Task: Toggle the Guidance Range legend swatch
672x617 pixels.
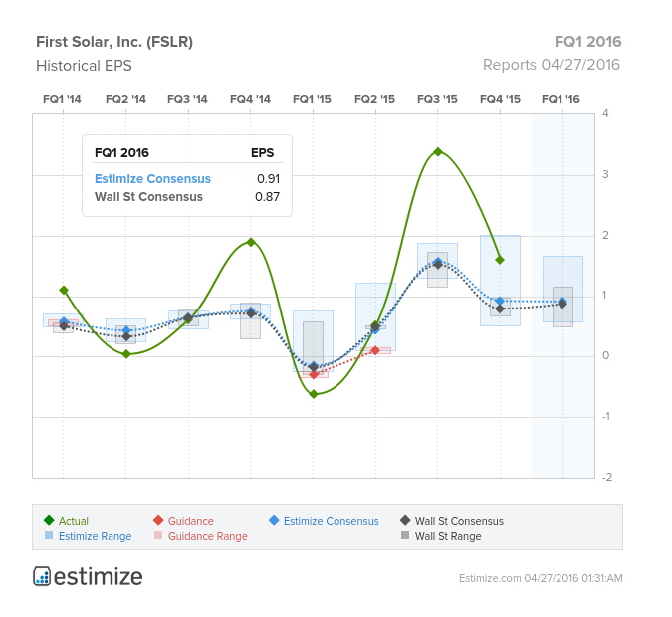Action: [158, 535]
